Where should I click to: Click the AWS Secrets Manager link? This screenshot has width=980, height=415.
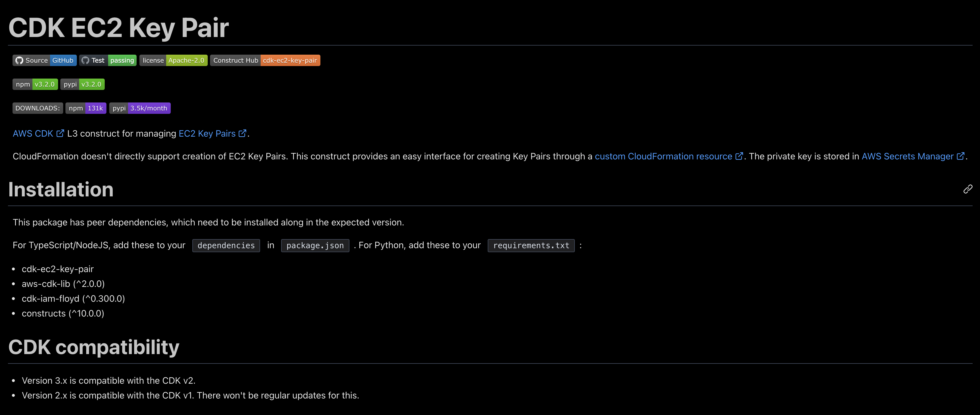(x=909, y=156)
